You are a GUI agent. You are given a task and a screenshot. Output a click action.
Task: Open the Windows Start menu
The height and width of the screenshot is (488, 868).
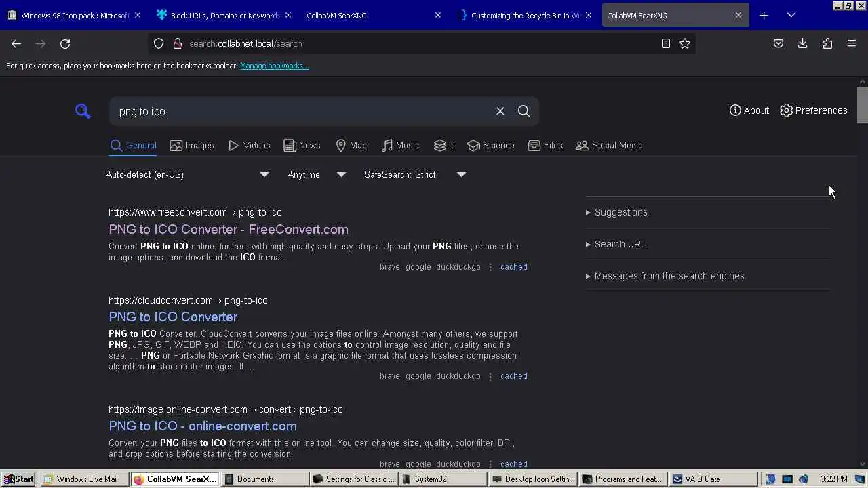18,479
